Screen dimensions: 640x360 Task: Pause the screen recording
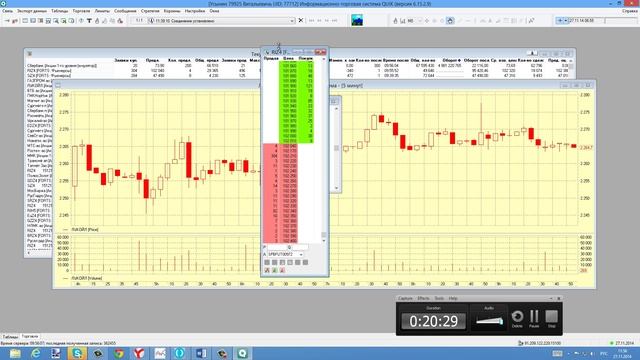coord(534,318)
